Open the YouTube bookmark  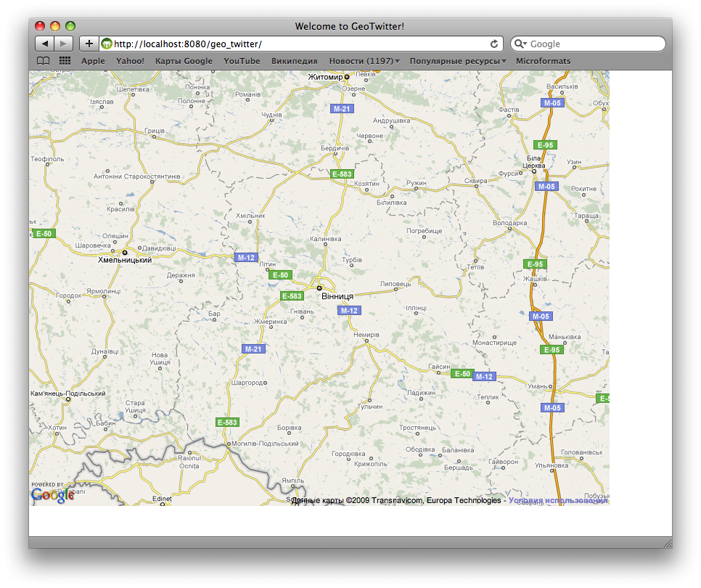coord(242,61)
